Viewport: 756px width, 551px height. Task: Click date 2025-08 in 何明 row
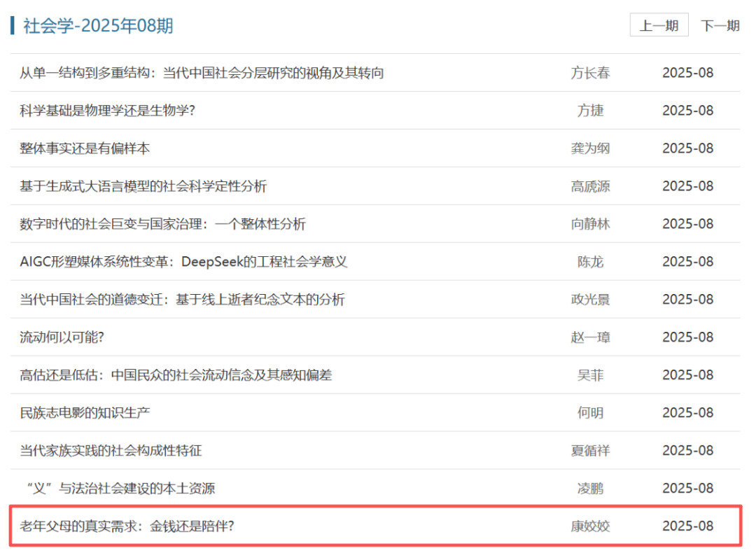pos(687,412)
